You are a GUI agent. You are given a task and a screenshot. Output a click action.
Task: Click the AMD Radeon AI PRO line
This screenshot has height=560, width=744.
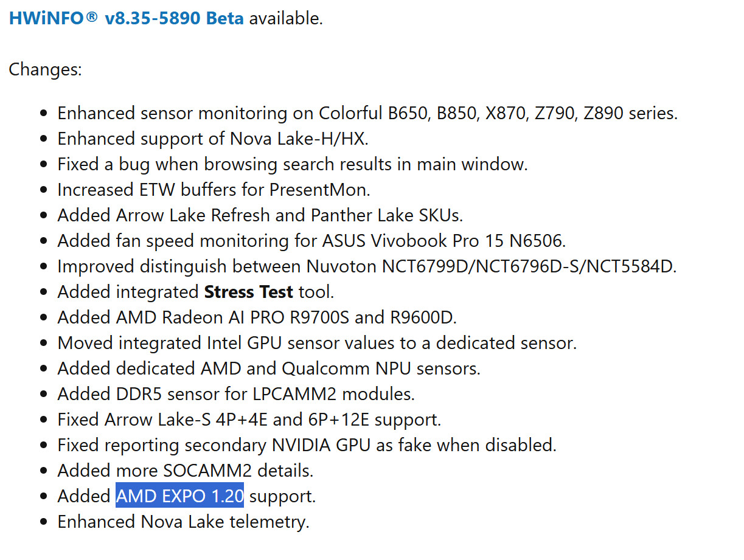[257, 317]
